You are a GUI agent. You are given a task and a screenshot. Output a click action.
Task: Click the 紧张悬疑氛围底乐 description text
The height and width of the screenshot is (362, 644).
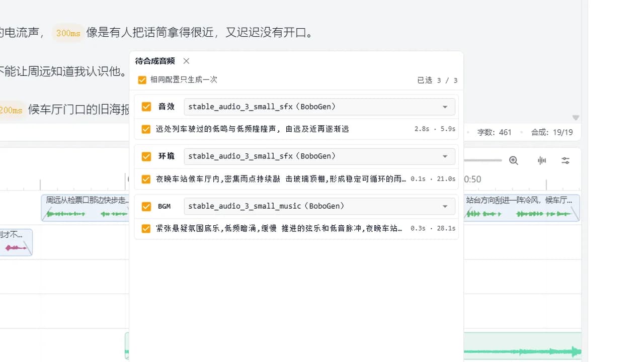point(279,228)
